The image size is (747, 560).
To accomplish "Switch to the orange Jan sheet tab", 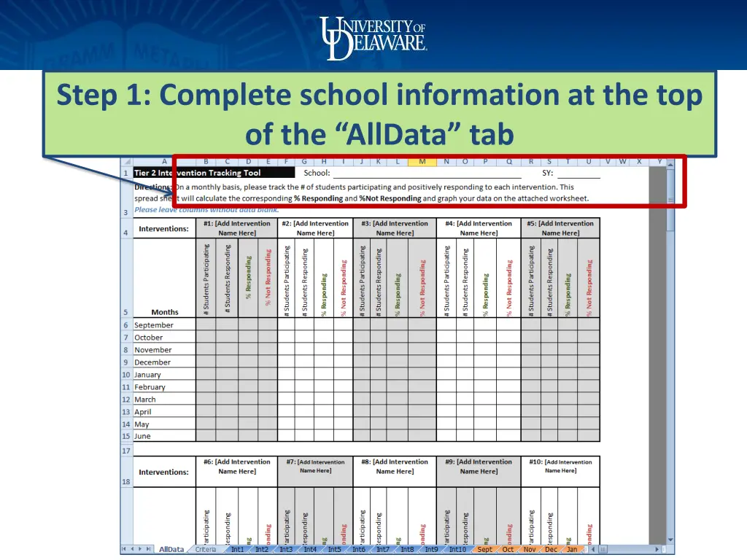I will pos(572,550).
